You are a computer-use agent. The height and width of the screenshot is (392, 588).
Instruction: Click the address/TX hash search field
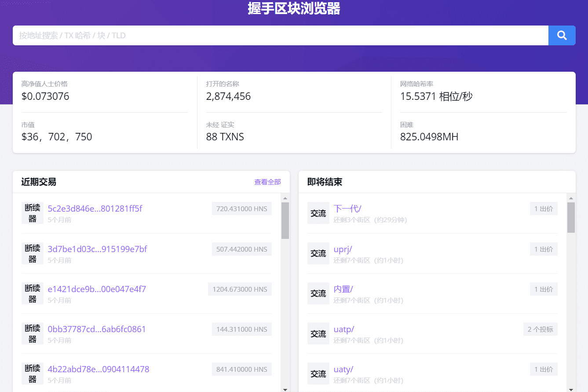point(281,35)
